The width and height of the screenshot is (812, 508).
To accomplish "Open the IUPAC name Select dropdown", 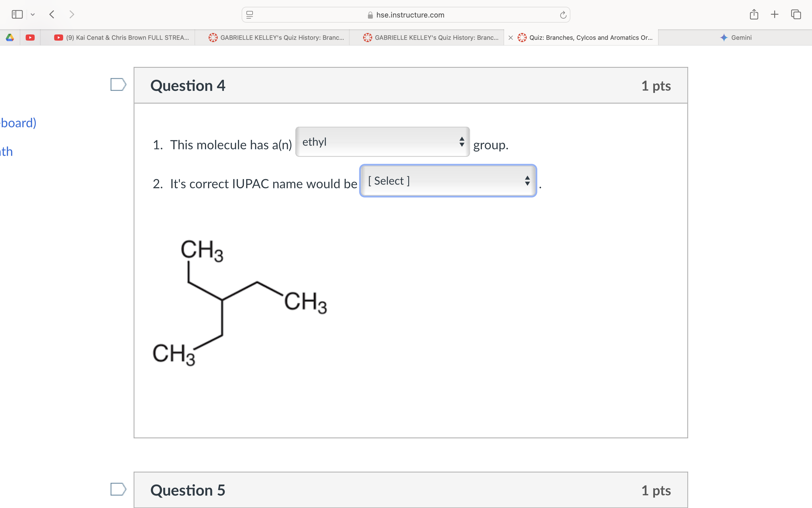I will (x=448, y=181).
